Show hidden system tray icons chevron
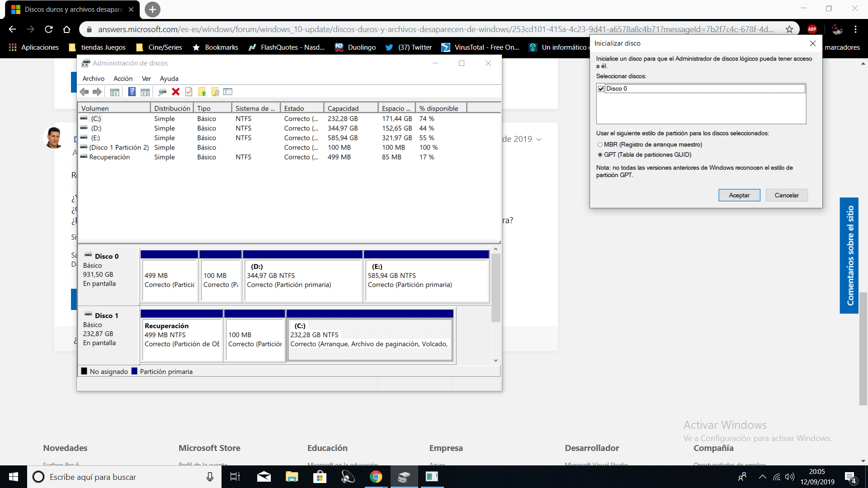Image resolution: width=868 pixels, height=488 pixels. [762, 477]
